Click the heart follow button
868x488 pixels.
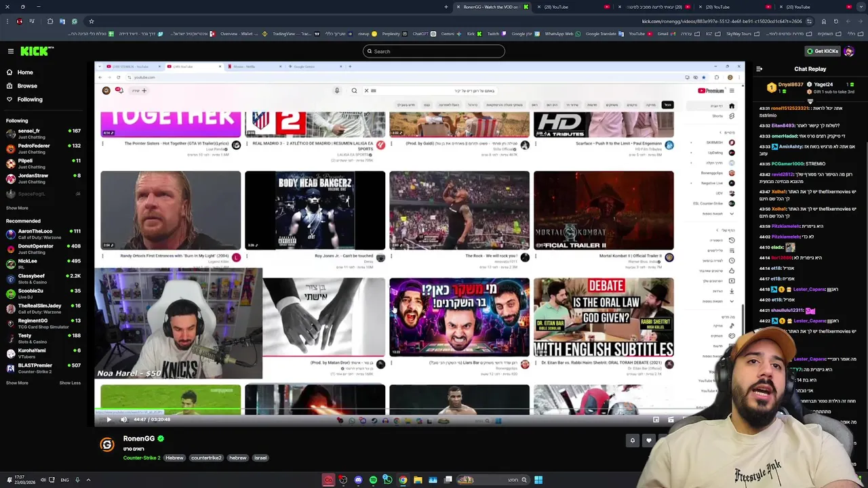(x=648, y=441)
